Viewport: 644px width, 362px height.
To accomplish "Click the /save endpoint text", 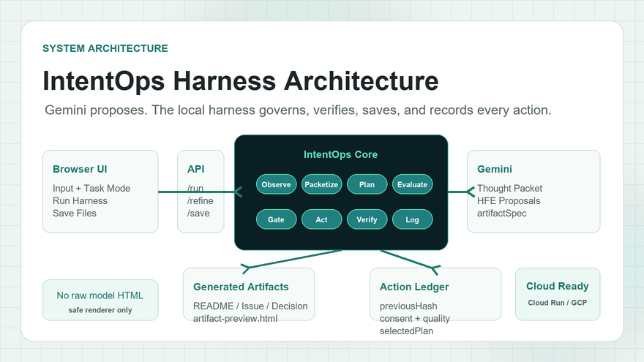I will [198, 213].
